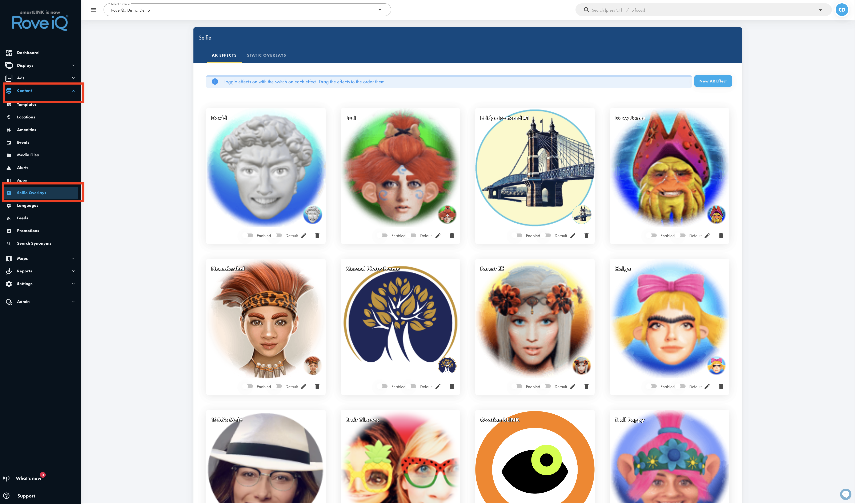Click the info icon in the banner
Screen dimensions: 855x504
point(215,81)
